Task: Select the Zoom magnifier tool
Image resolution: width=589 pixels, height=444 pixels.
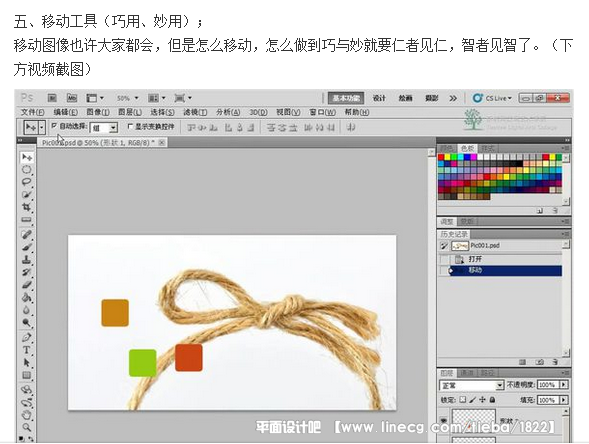Action: (x=27, y=427)
